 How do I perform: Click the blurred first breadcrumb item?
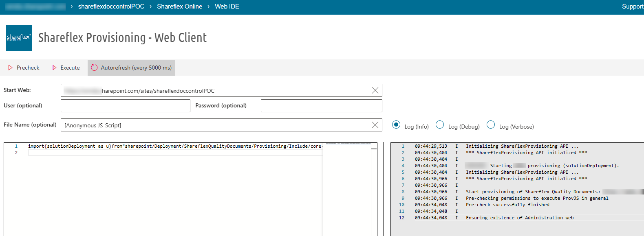pos(35,7)
